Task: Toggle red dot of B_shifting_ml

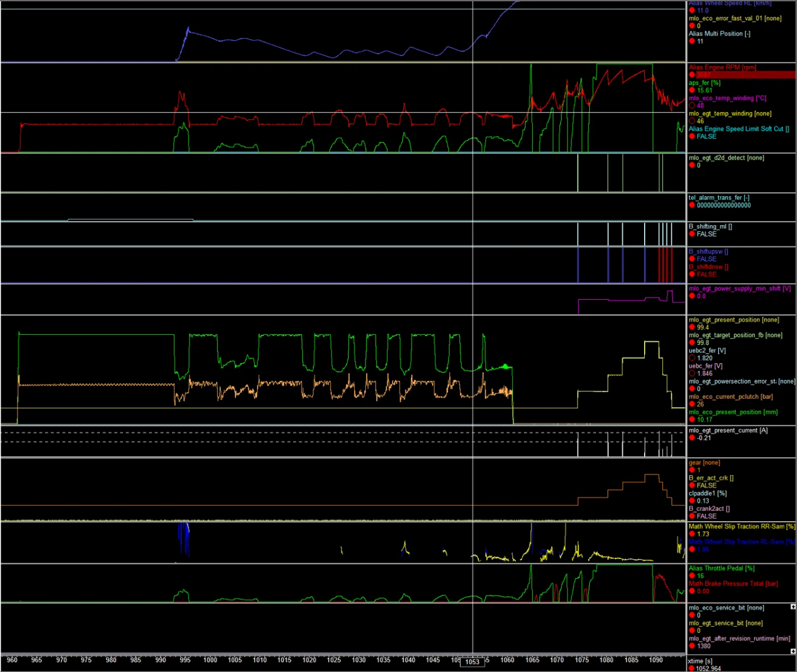Action: pyautogui.click(x=692, y=234)
